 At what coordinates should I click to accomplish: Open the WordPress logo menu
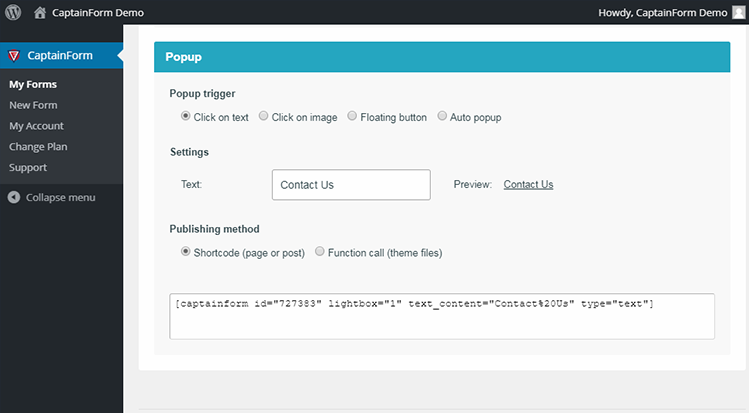(13, 12)
